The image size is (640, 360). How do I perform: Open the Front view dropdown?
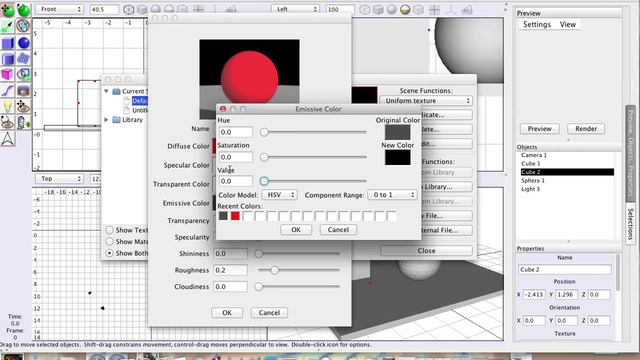(59, 9)
